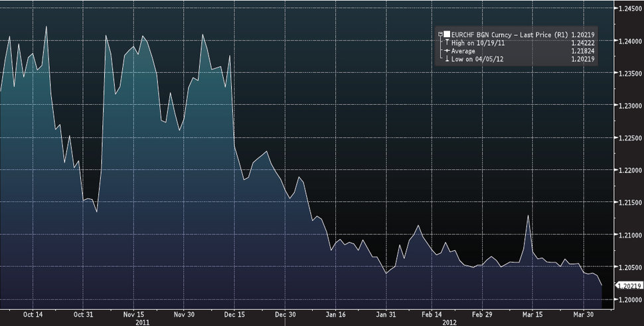Click the 1.20000 y-axis label
644x326 pixels.
[x=630, y=299]
